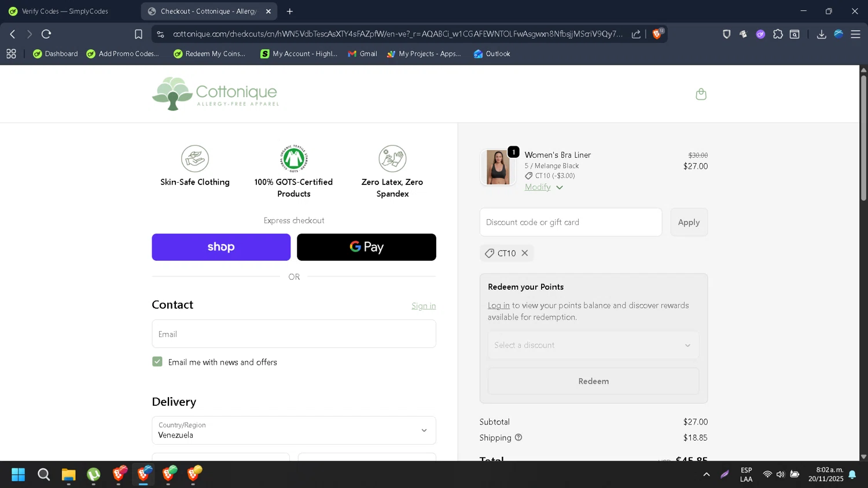Click the Skin-Safe Clothing hand icon

pos(195,158)
